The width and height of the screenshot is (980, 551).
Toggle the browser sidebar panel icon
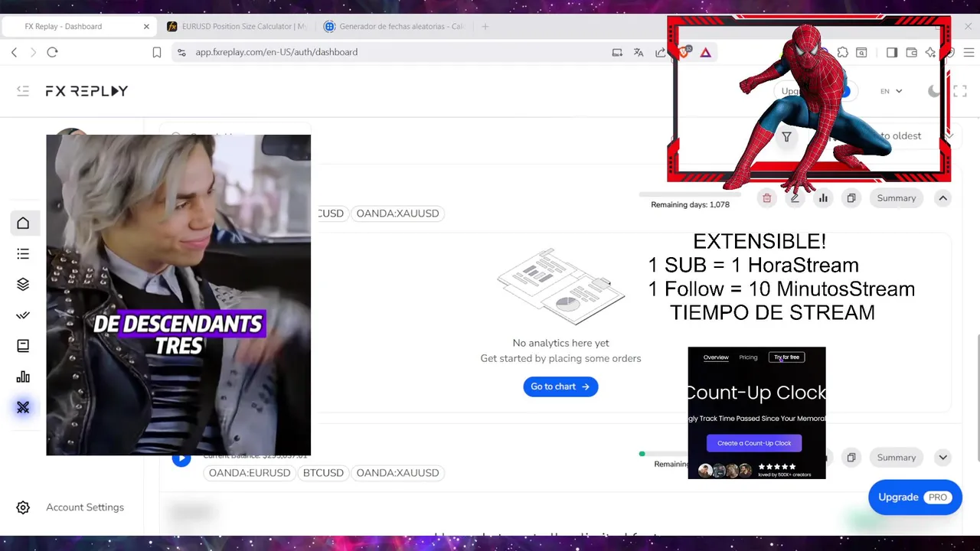tap(892, 52)
